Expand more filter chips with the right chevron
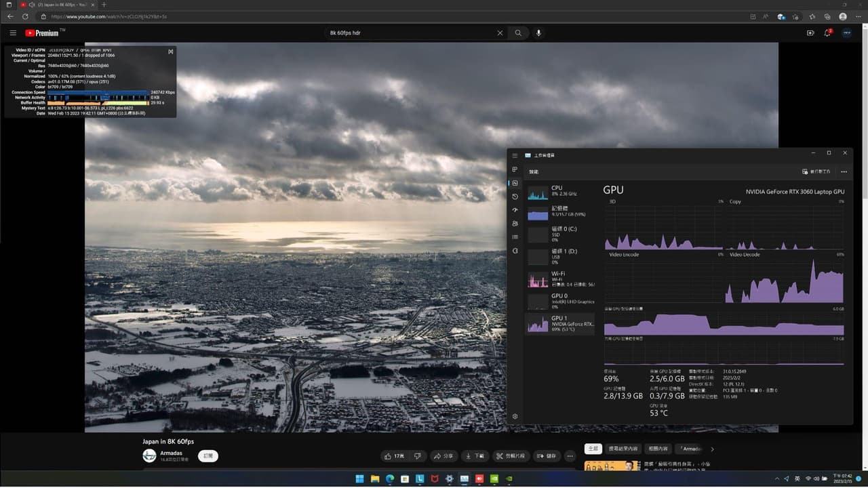The width and height of the screenshot is (868, 488). click(x=712, y=449)
